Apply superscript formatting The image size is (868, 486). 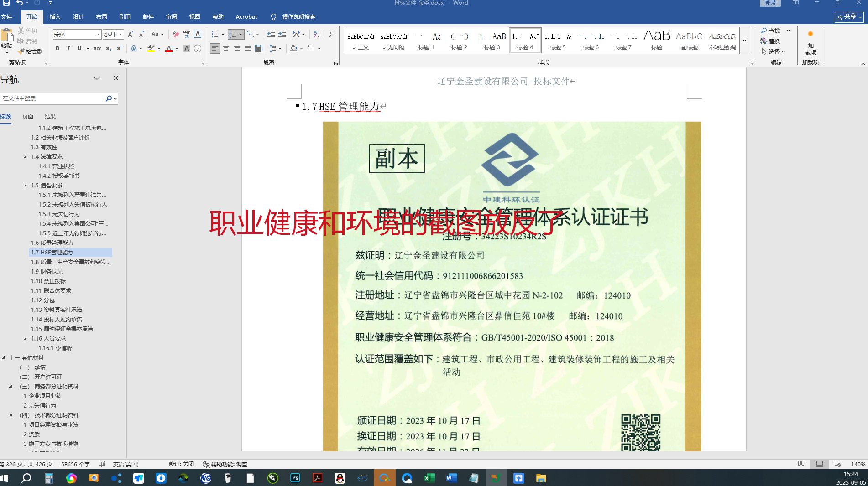(x=119, y=48)
